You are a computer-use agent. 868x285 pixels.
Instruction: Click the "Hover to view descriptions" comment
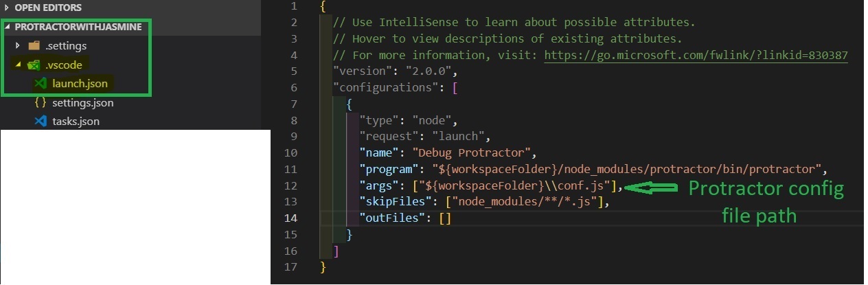click(x=507, y=38)
